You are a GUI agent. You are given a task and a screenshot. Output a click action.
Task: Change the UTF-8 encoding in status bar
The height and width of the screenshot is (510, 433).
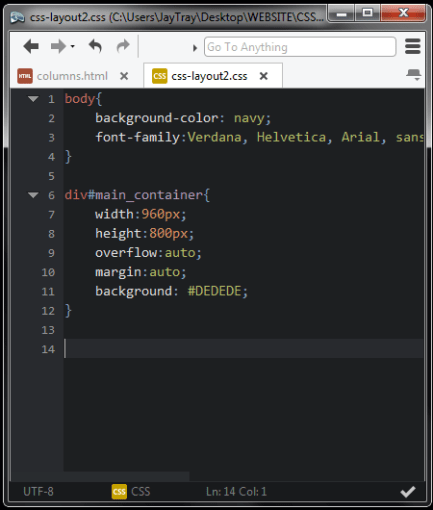pos(38,492)
